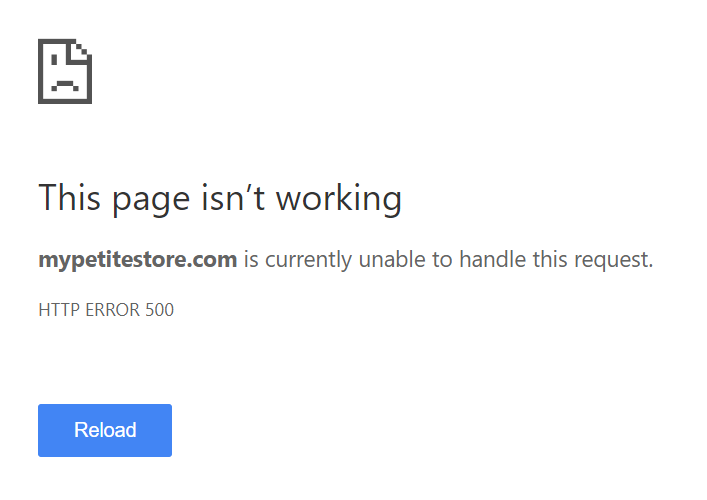
Task: Click the frowning mouth on the page icon
Action: point(65,85)
